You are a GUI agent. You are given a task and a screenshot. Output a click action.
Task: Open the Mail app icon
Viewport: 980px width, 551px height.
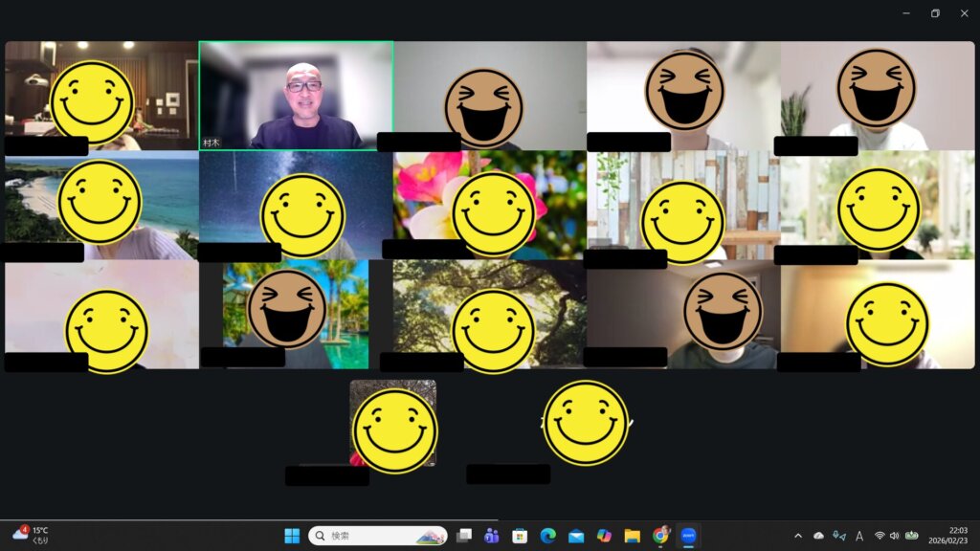(x=576, y=536)
